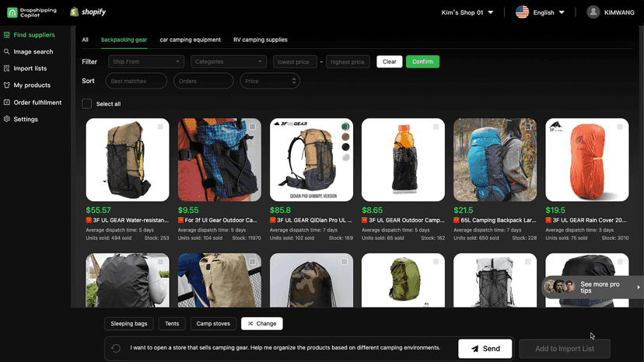Select the khaki duffel bag card checkbox
Screen dimensions: 644x362
click(x=253, y=262)
